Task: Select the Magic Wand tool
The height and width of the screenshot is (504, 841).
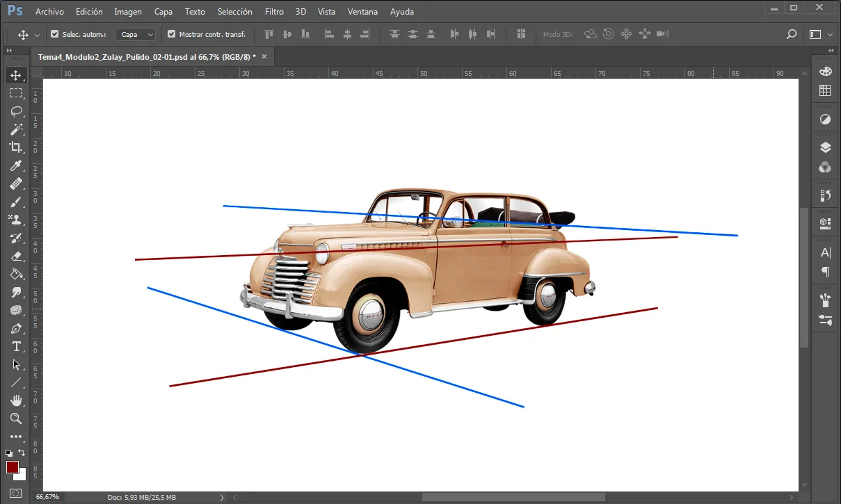Action: (16, 129)
